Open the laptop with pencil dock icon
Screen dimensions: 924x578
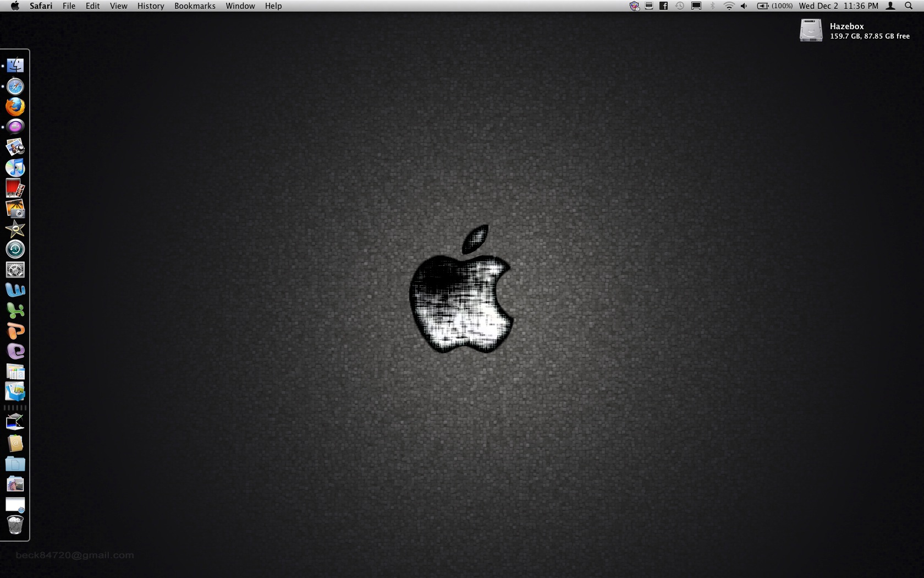click(15, 423)
